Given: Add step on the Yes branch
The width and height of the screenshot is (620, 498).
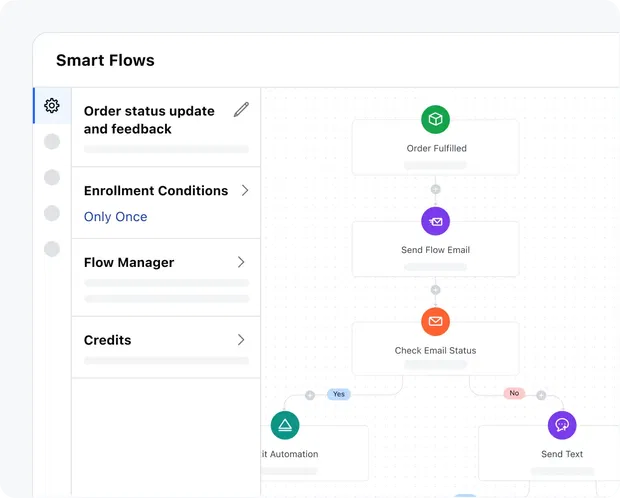Looking at the screenshot, I should click(x=310, y=395).
